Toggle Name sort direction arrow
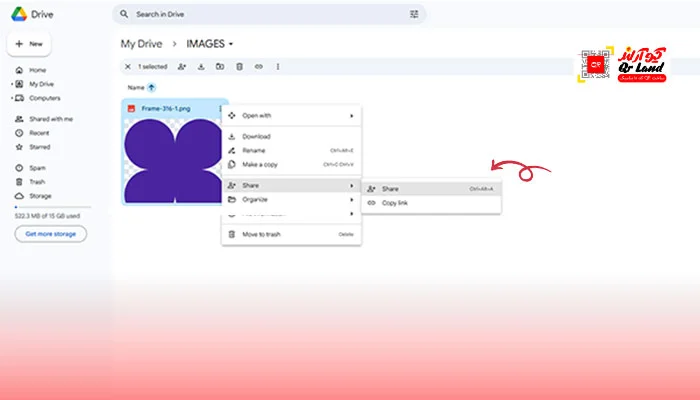Image resolution: width=700 pixels, height=400 pixels. point(151,88)
